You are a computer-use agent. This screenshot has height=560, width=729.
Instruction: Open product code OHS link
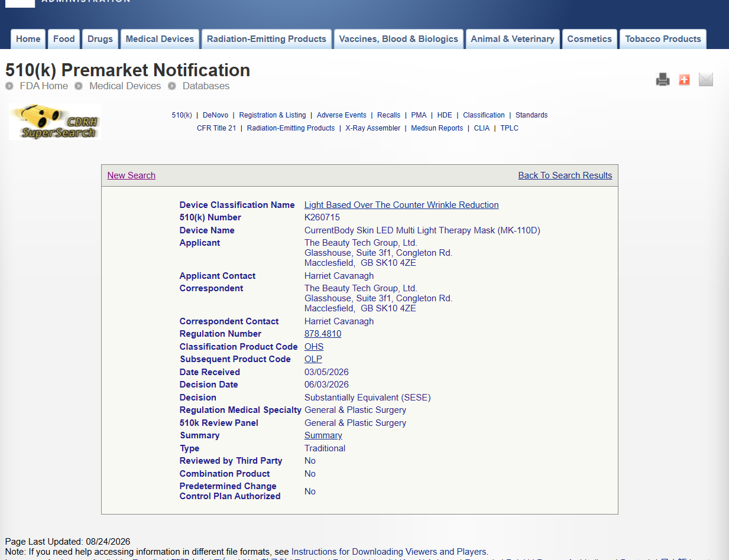314,347
